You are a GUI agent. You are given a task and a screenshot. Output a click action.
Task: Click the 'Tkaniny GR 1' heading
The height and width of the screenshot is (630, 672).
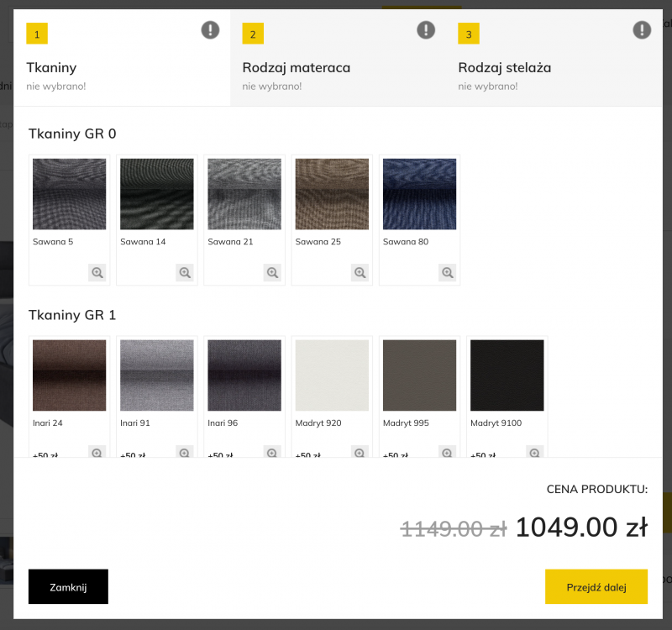pyautogui.click(x=72, y=315)
